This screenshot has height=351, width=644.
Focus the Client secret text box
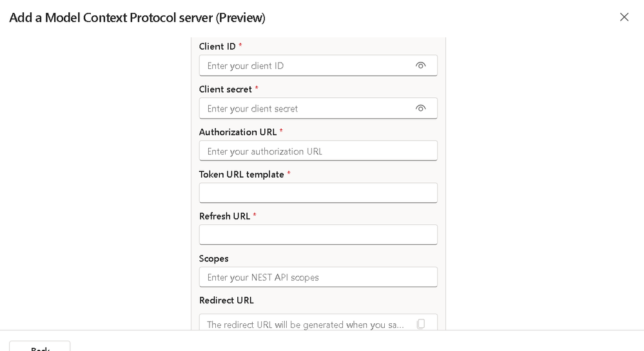(x=306, y=108)
